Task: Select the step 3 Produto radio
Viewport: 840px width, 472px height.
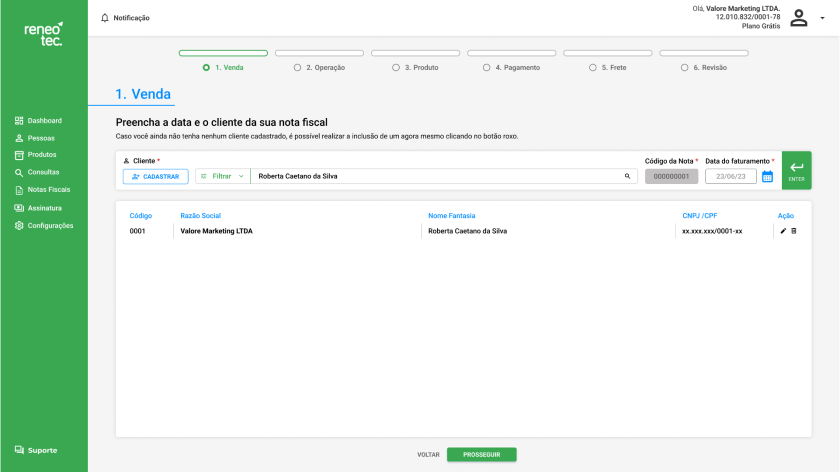Action: pos(394,68)
